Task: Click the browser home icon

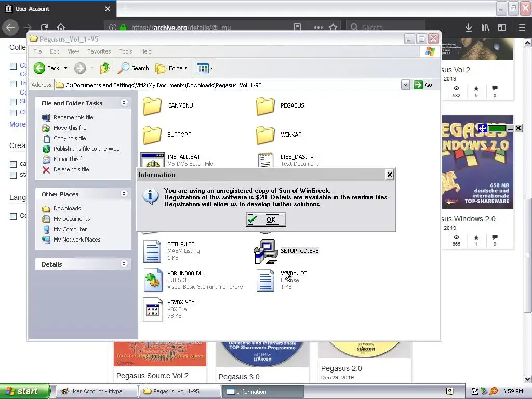Action: (61, 28)
